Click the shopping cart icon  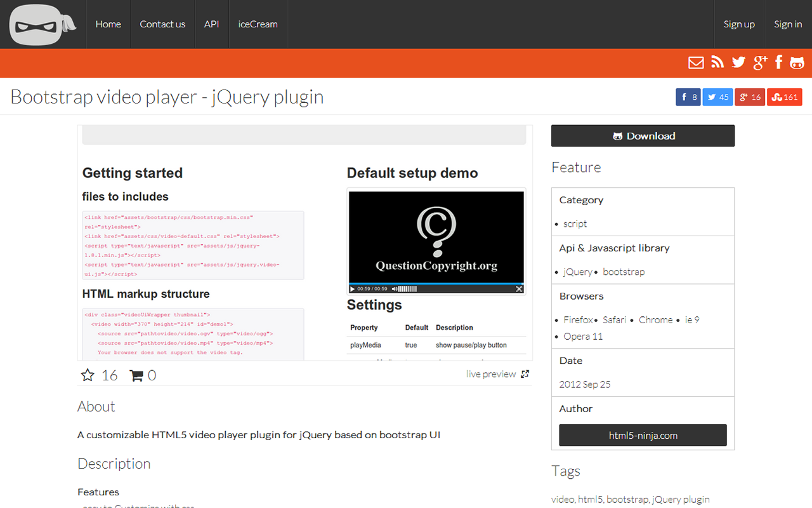pyautogui.click(x=136, y=376)
